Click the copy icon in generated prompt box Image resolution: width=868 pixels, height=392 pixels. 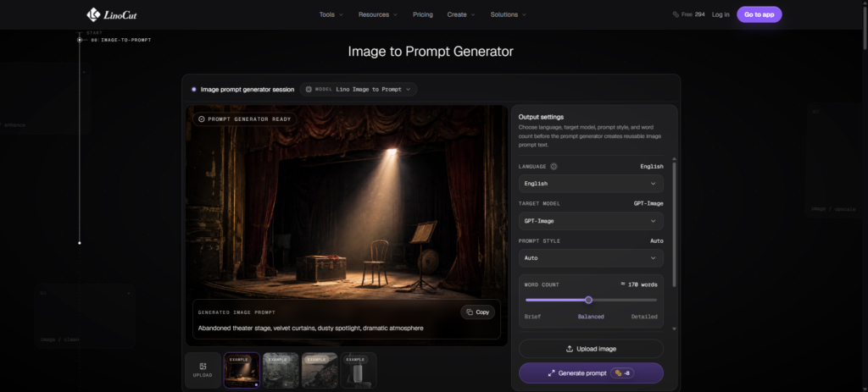(x=470, y=312)
